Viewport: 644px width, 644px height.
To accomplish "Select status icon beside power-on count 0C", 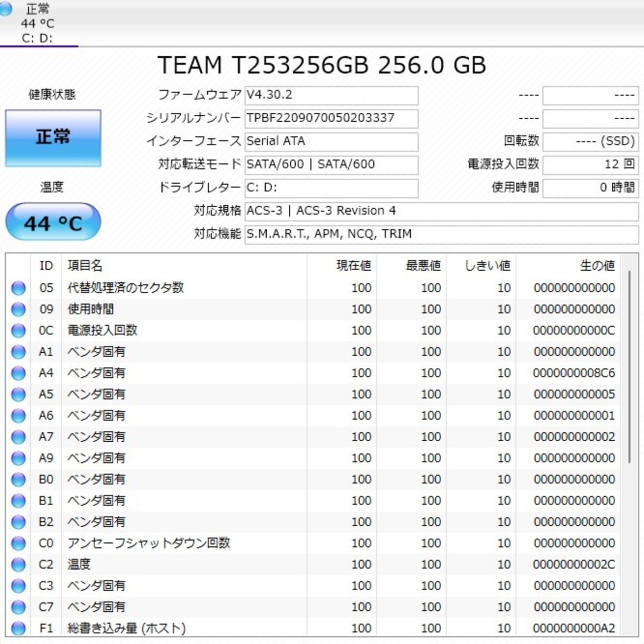I will click(x=18, y=331).
